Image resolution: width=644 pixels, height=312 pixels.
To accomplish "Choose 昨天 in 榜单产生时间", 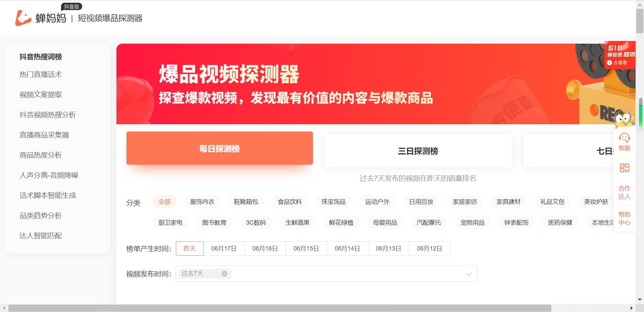I will click(x=190, y=249).
